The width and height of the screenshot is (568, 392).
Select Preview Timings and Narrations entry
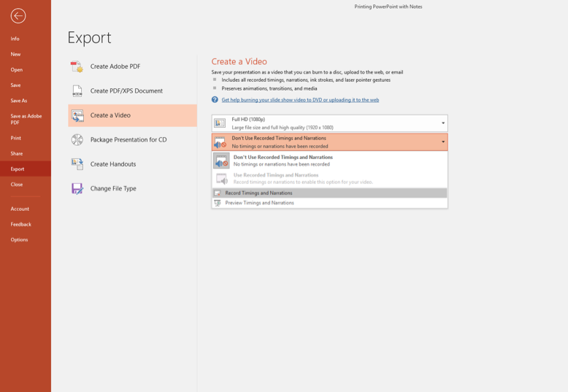(x=330, y=203)
